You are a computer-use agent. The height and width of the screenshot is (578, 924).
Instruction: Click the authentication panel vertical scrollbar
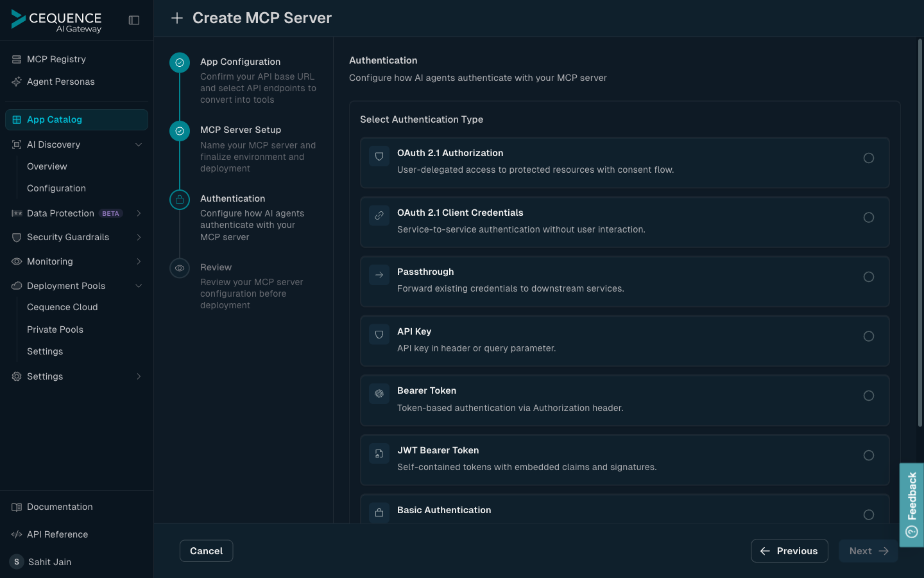tap(920, 233)
